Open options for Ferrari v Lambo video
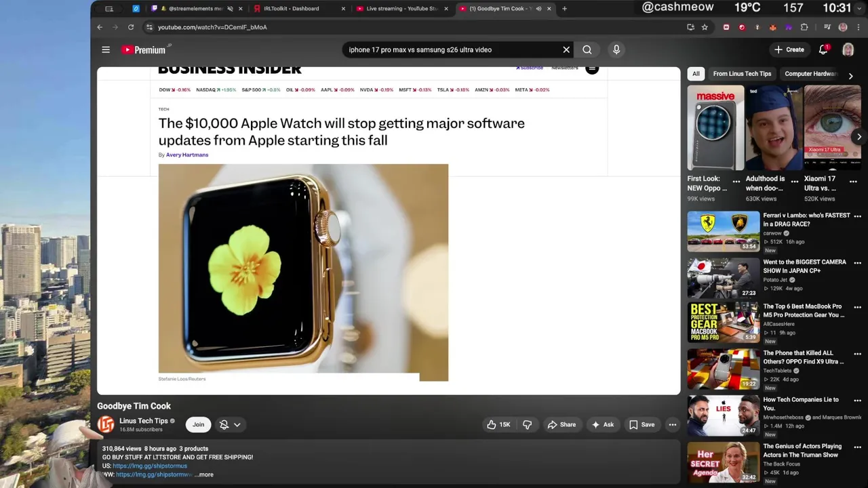The image size is (868, 488). (x=857, y=216)
